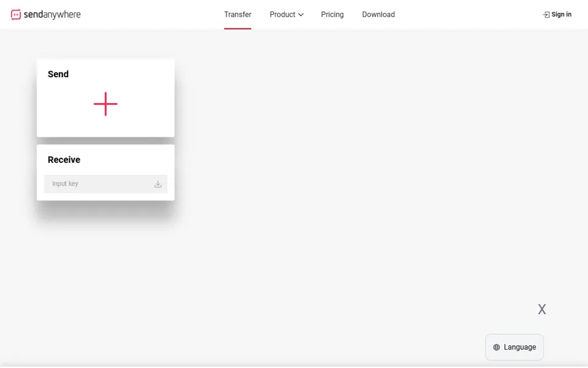Focus the Input key field
The width and height of the screenshot is (588, 368).
pos(106,184)
